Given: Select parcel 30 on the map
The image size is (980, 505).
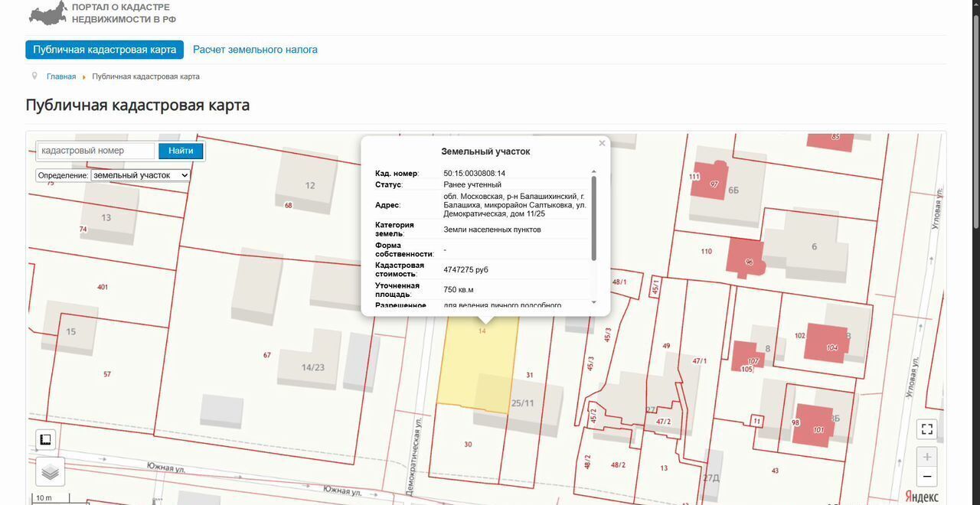Looking at the screenshot, I should (468, 445).
